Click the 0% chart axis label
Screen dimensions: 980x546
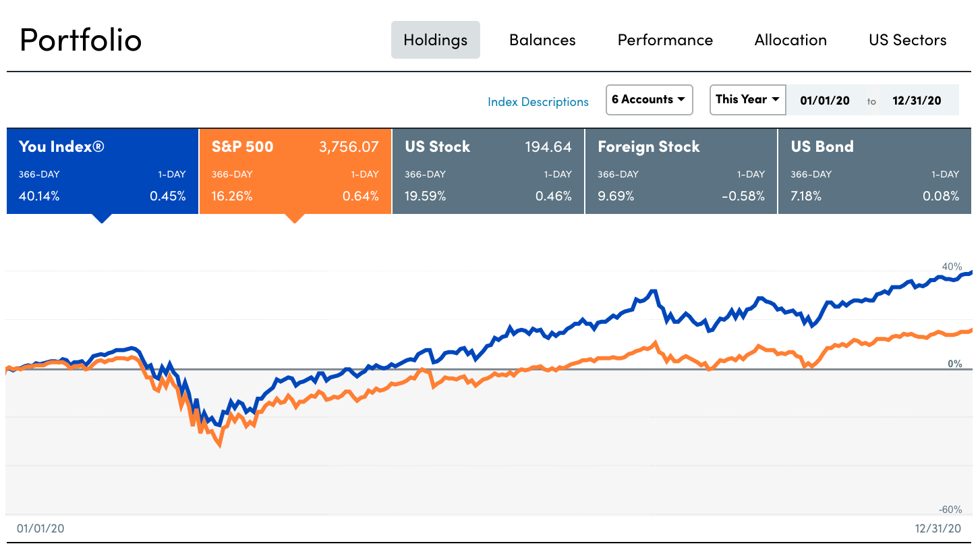pos(955,364)
